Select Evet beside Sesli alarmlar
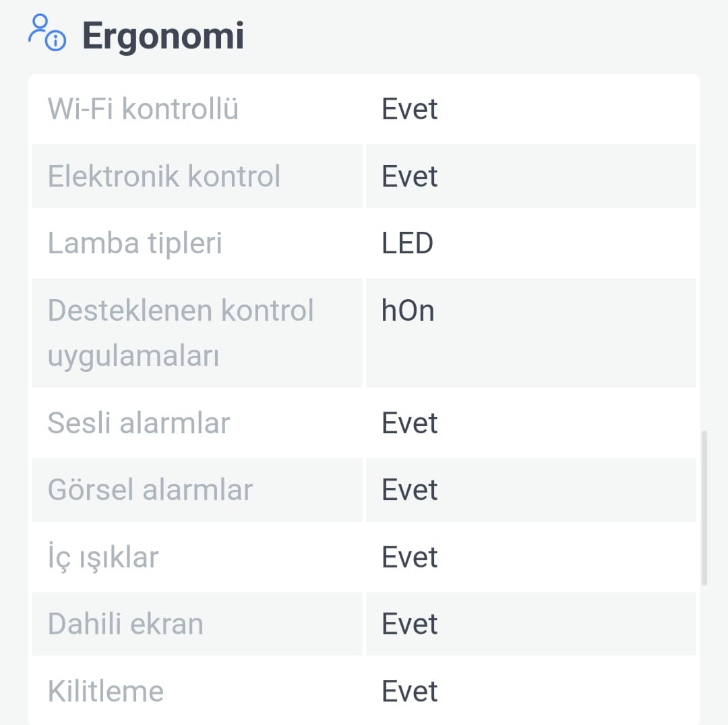This screenshot has height=725, width=728. pyautogui.click(x=409, y=423)
